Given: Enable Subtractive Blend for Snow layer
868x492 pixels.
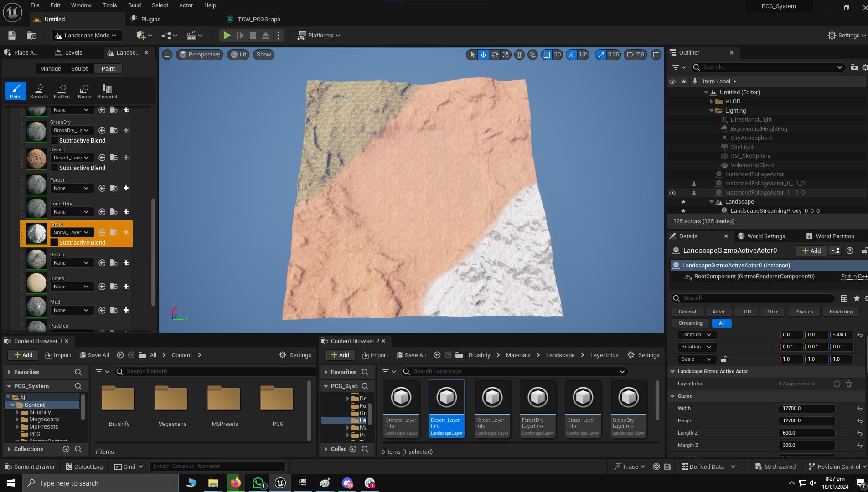Looking at the screenshot, I should tap(54, 242).
